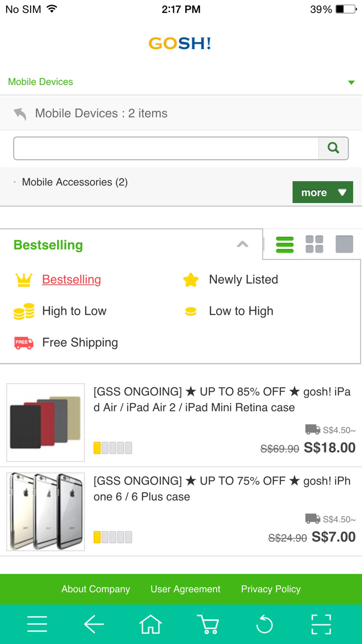Switch to grid view layout
The width and height of the screenshot is (362, 644).
(x=314, y=244)
